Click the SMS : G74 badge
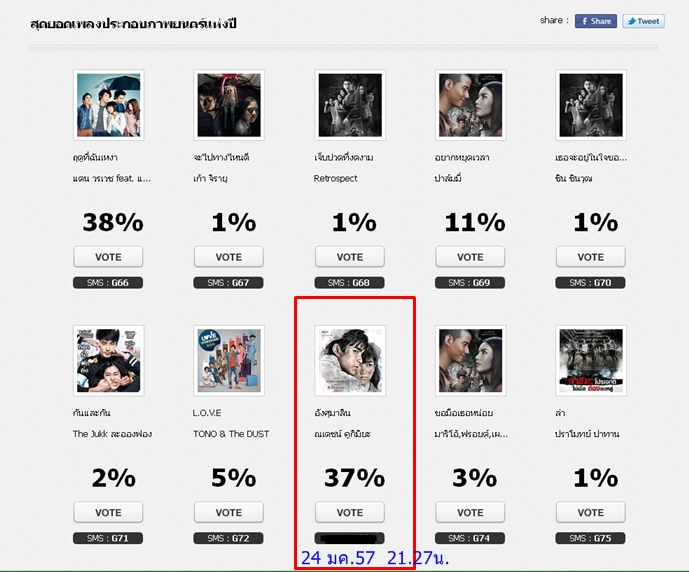The height and width of the screenshot is (572, 689). [470, 538]
